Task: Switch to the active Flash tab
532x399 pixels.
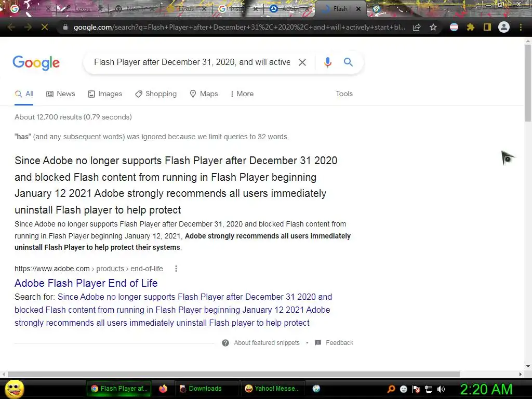Action: click(340, 9)
